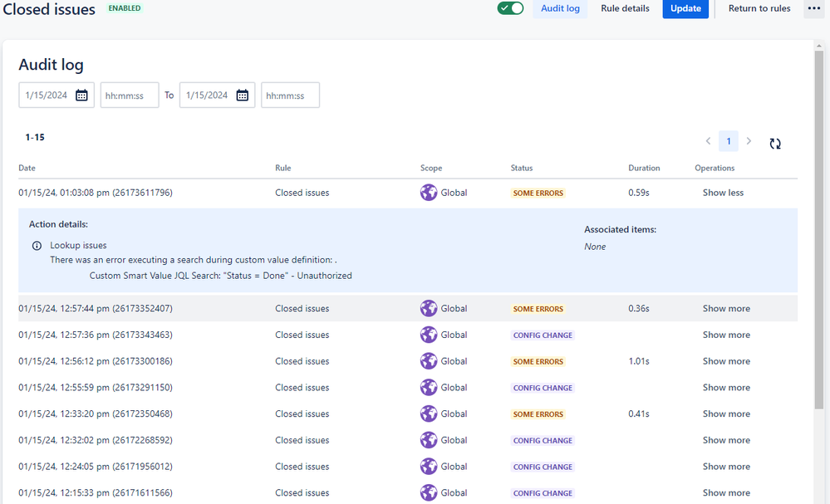Click CONFIG CHANGE badge for 12:32:02 pm
The height and width of the screenshot is (504, 830).
point(543,441)
